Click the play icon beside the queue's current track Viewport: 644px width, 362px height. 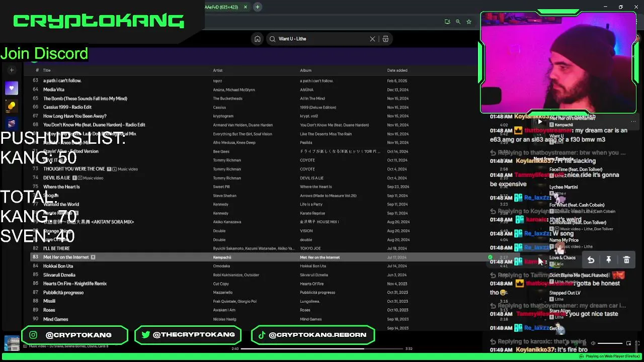[x=540, y=121]
